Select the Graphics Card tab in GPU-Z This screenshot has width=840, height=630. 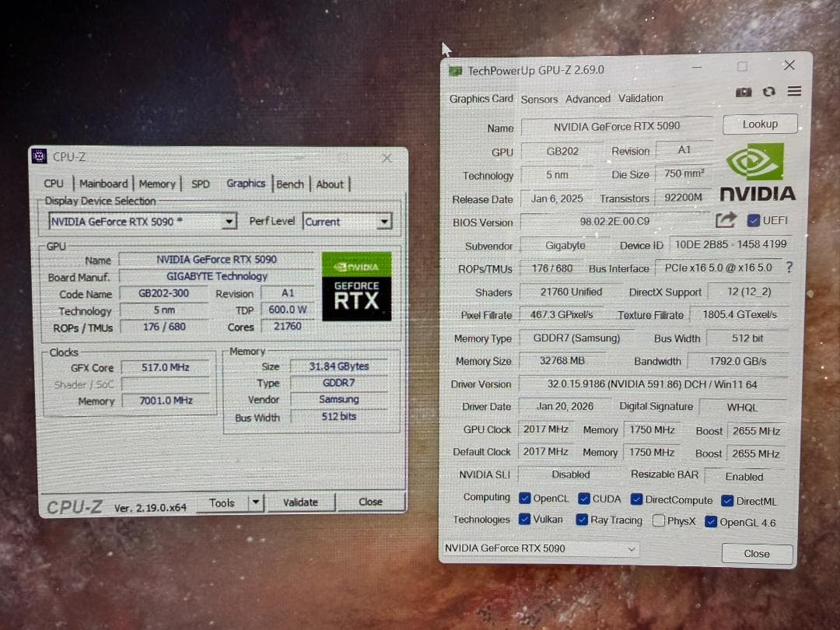click(x=481, y=99)
